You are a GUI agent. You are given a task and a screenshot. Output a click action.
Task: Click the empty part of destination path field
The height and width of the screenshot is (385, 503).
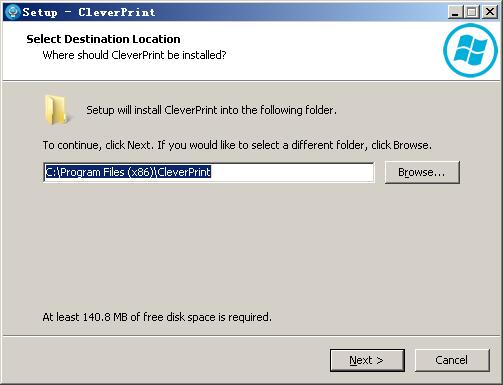[x=292, y=172]
